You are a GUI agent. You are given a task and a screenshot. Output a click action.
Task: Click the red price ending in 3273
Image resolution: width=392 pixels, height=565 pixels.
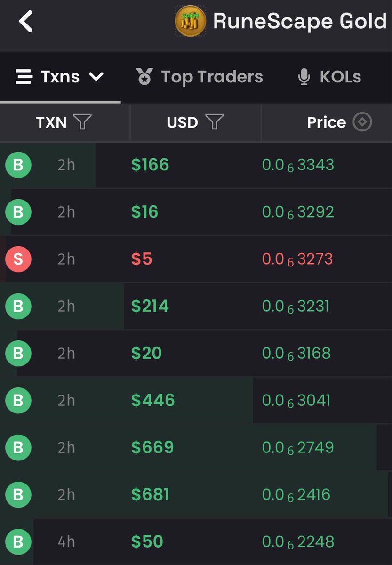tap(297, 259)
